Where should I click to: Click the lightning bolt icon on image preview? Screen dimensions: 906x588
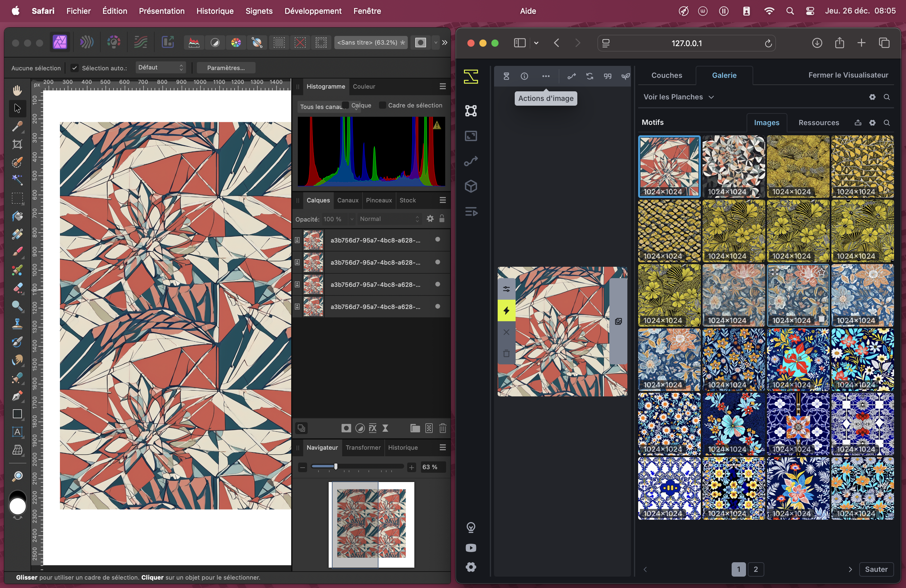506,311
